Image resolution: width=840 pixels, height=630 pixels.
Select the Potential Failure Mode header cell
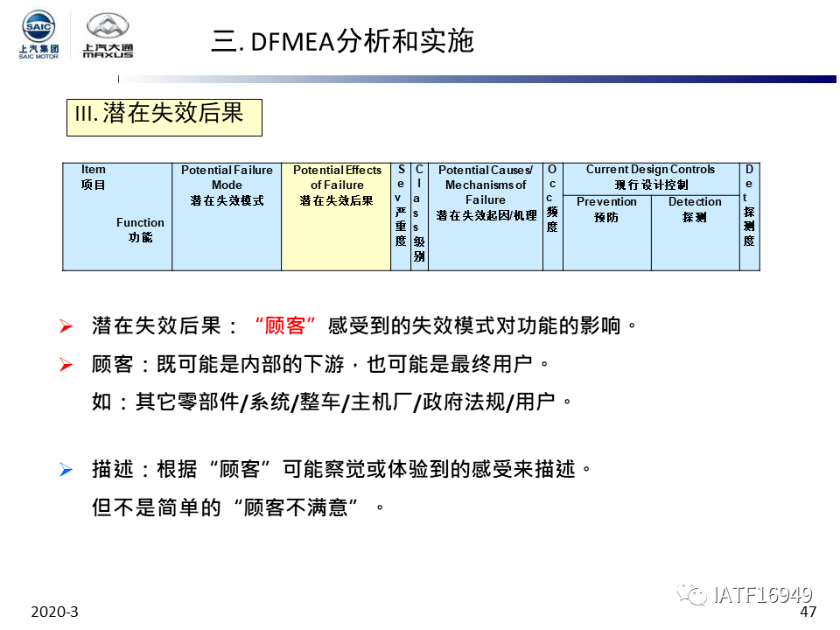pos(227,216)
